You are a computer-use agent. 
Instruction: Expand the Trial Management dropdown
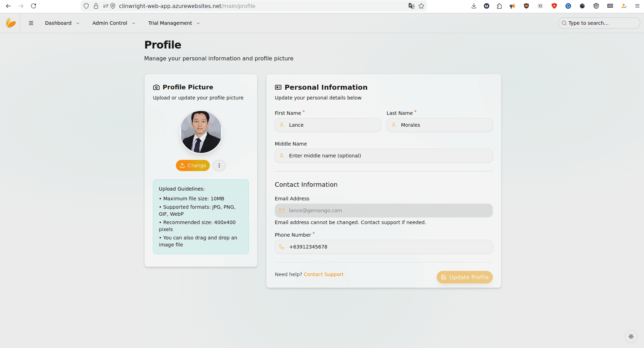(173, 23)
